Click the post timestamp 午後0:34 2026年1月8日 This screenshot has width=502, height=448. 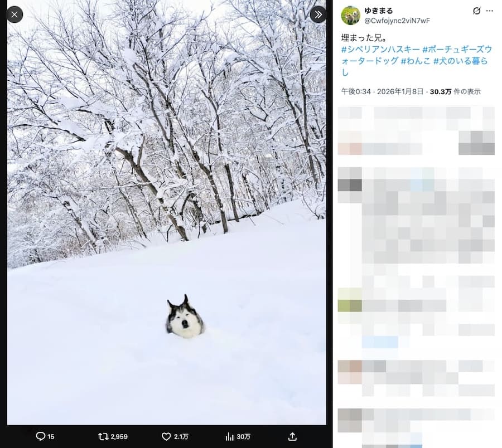[x=382, y=92]
